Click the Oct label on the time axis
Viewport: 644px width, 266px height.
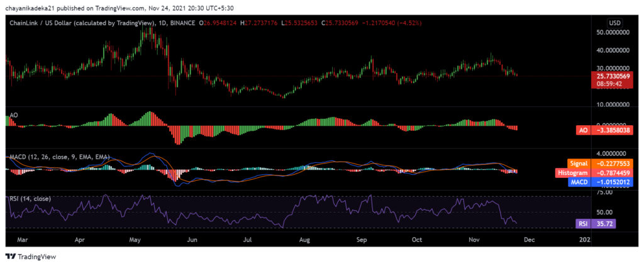point(417,239)
